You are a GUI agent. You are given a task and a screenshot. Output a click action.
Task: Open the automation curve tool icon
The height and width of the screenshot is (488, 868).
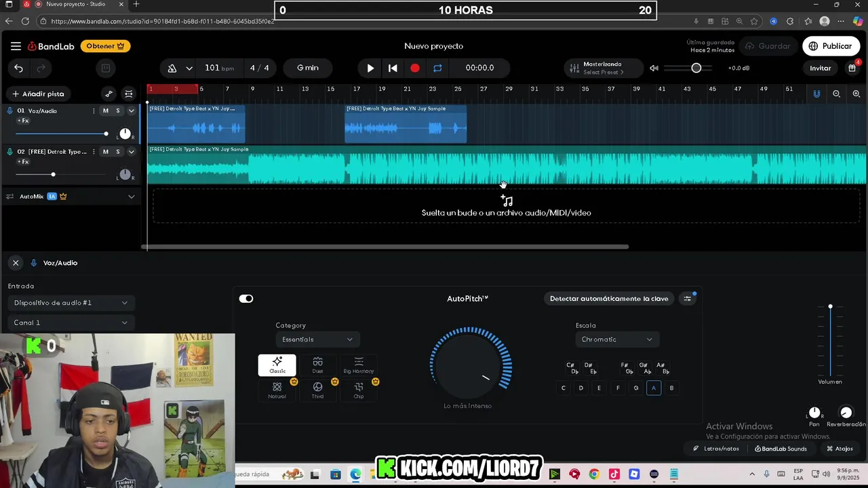pyautogui.click(x=108, y=94)
